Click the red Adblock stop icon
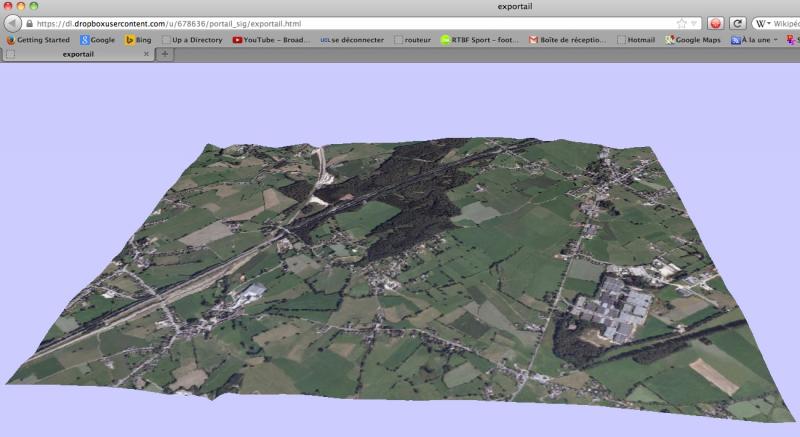This screenshot has height=437, width=800. [716, 23]
